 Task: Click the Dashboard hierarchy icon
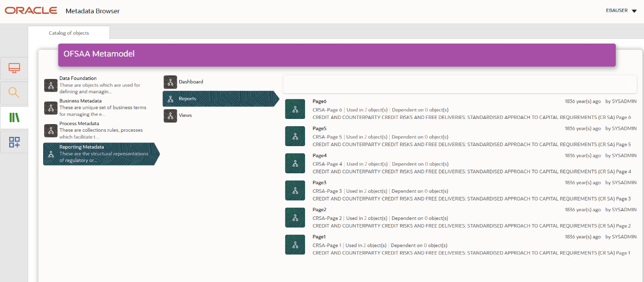[170, 82]
